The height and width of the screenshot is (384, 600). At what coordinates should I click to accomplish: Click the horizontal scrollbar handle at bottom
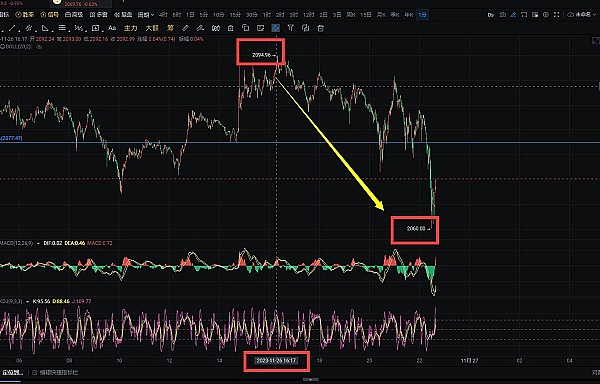[310, 380]
